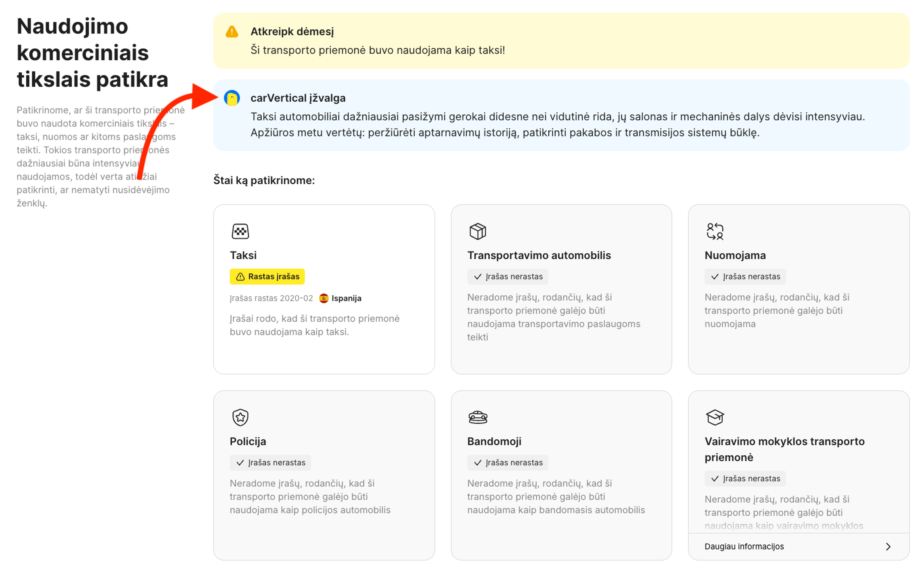Select the Taksi card title

[x=243, y=255]
